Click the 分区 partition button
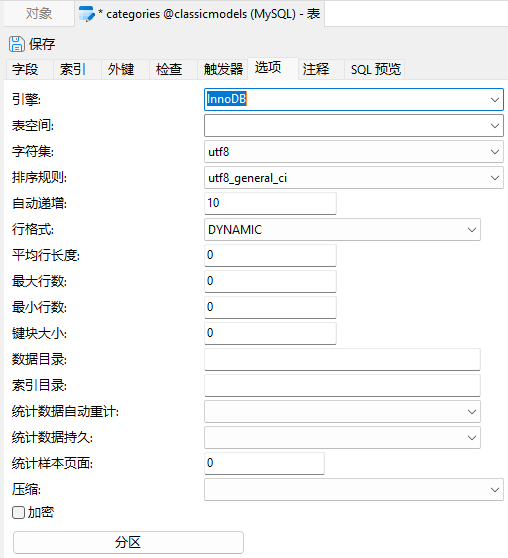The height and width of the screenshot is (558, 508). tap(128, 542)
